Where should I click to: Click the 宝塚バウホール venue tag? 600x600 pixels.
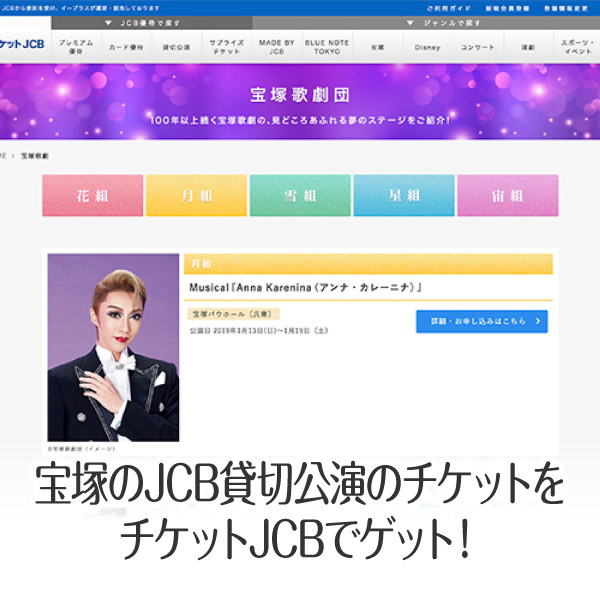click(x=233, y=314)
